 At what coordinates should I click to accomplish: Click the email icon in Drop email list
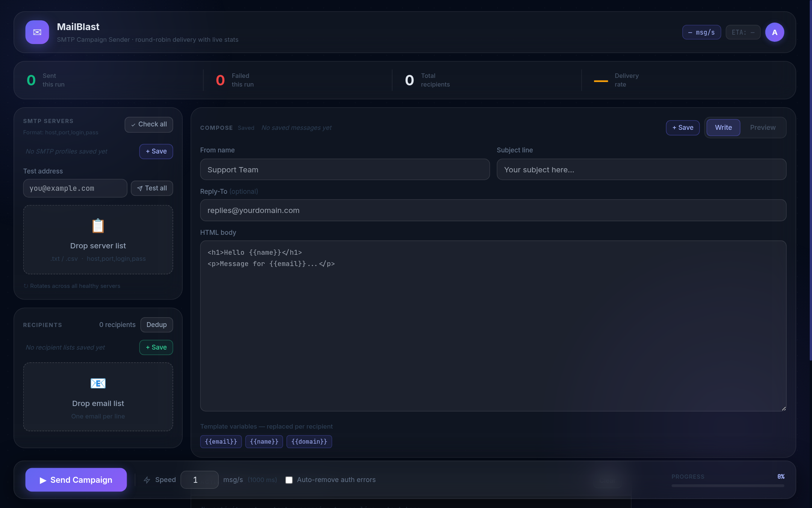coord(98,383)
